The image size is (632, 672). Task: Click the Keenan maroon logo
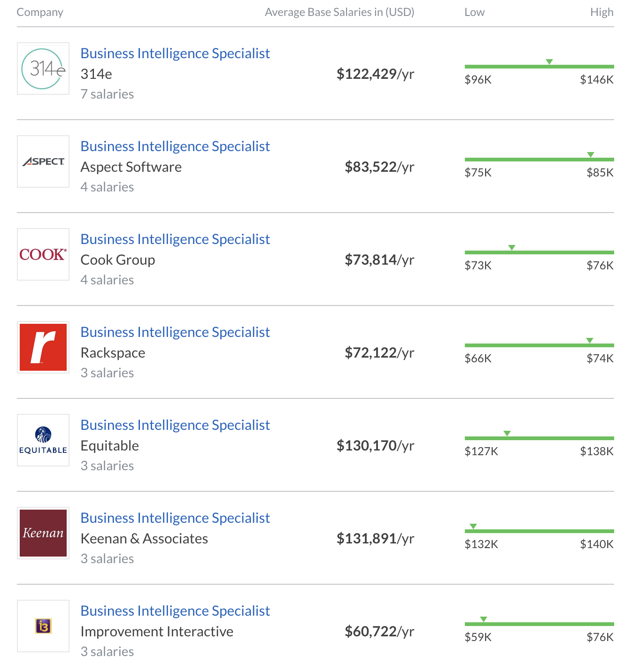click(43, 533)
